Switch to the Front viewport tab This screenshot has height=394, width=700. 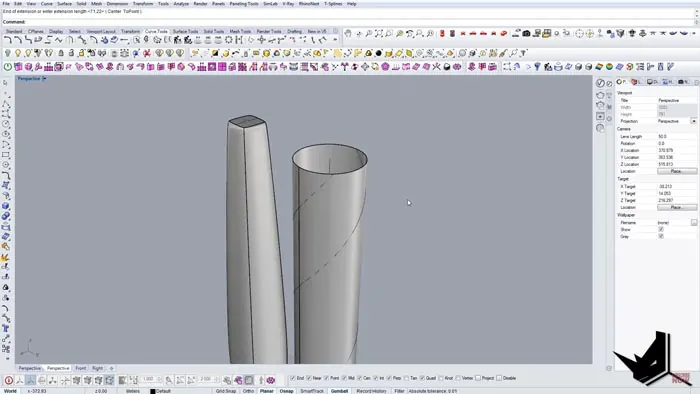point(80,368)
